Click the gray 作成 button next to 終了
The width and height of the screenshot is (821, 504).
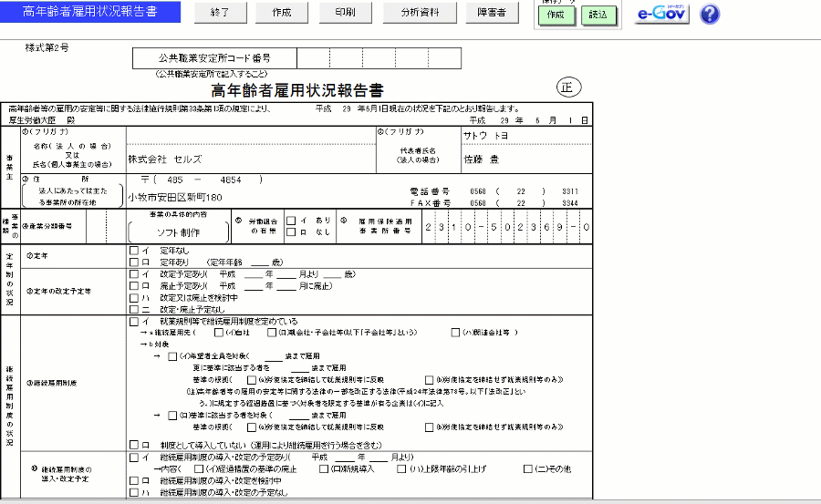tap(282, 13)
